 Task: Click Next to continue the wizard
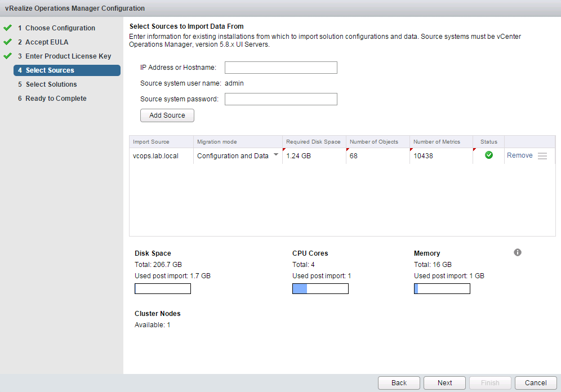pos(444,383)
